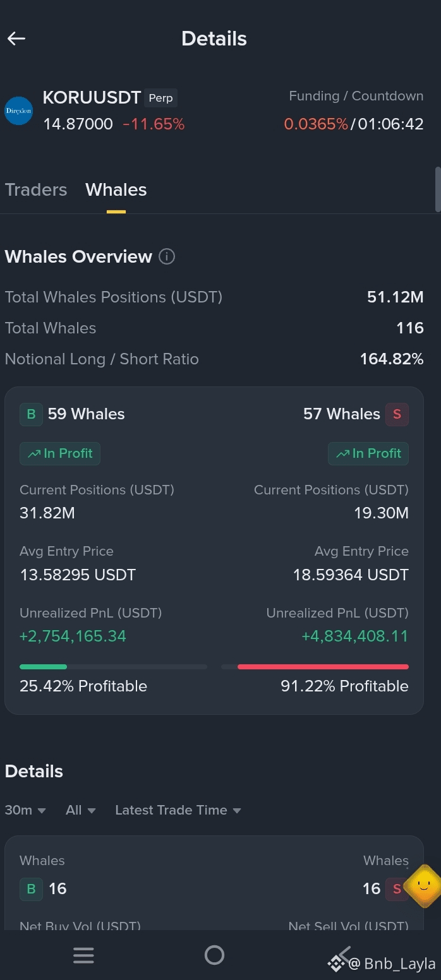Select the Whales tab
The width and height of the screenshot is (441, 980).
click(x=116, y=189)
